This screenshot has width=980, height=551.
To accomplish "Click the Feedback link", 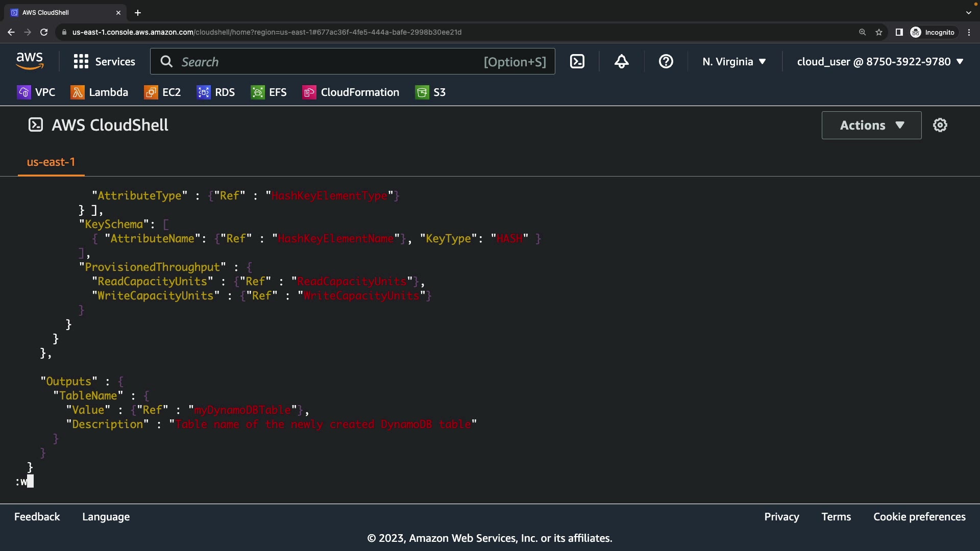I will point(37,517).
